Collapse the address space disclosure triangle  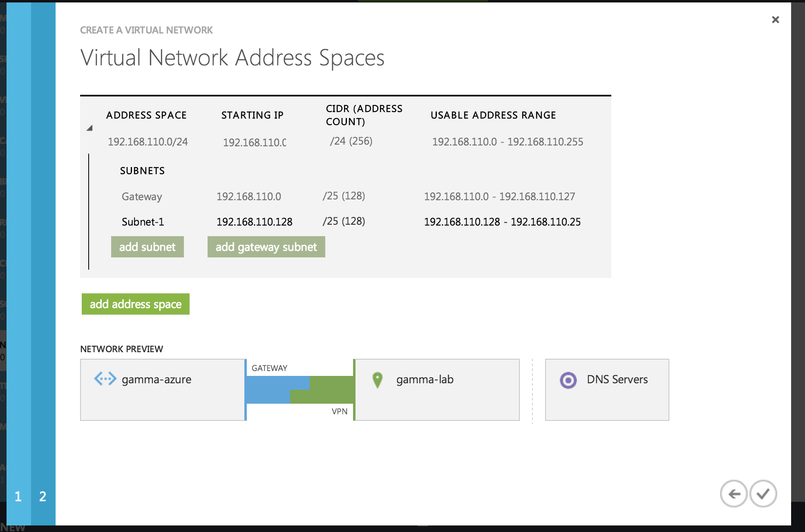[x=89, y=128]
